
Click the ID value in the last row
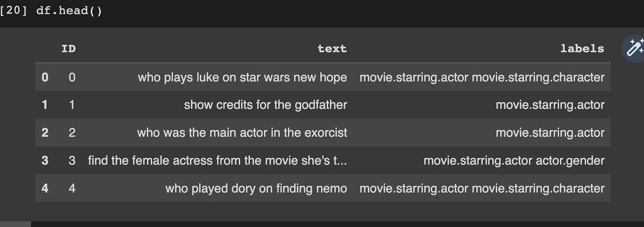point(72,188)
